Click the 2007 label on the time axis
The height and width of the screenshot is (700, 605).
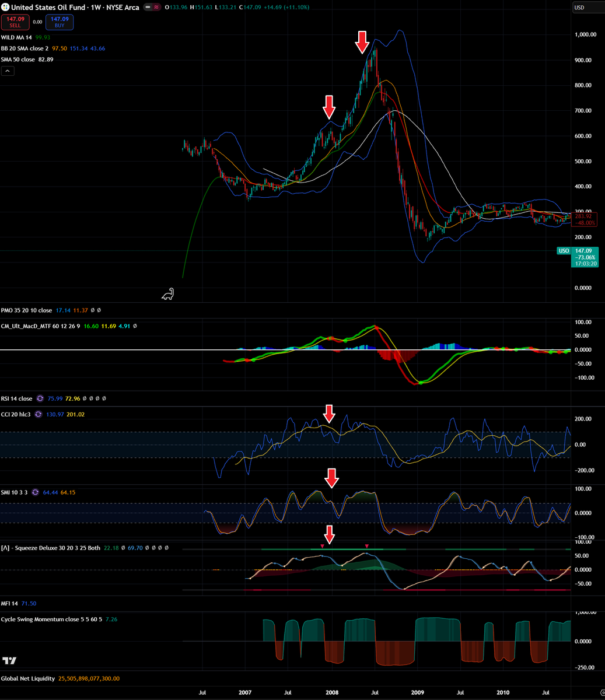[245, 692]
